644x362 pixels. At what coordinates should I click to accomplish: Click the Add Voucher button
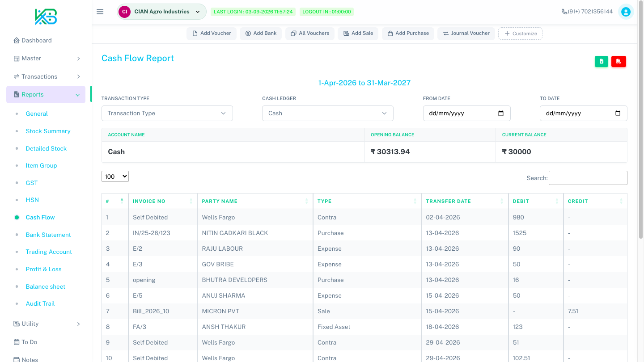212,34
